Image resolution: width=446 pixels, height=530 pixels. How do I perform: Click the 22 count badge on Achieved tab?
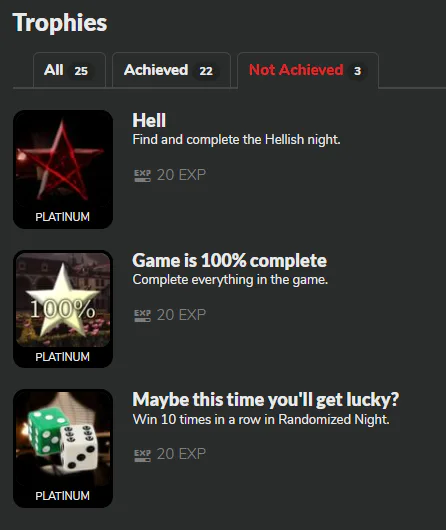(206, 71)
